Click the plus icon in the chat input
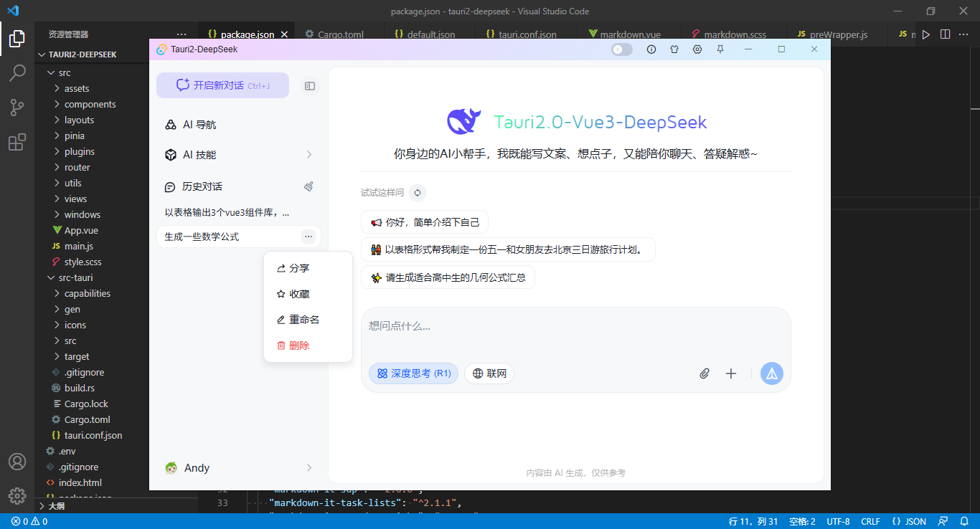 point(731,373)
